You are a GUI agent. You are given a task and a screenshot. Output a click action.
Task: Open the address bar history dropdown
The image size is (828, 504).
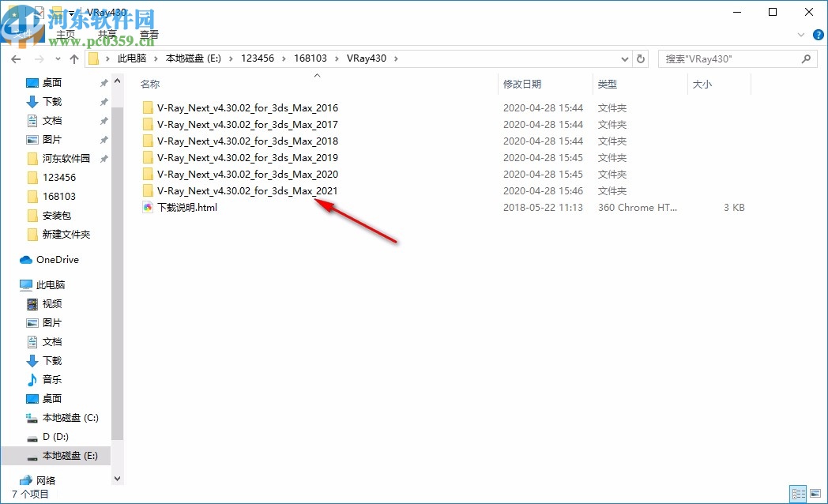tap(625, 58)
